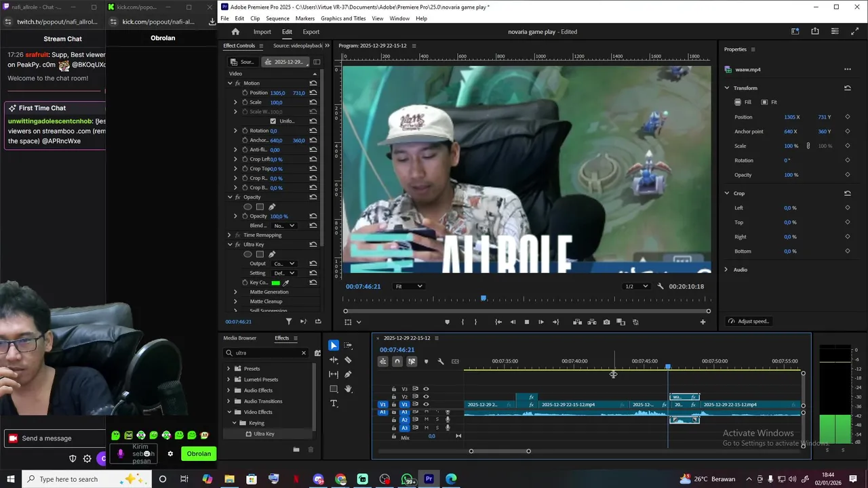Mute audio track A2
The width and height of the screenshot is (868, 488).
tap(427, 420)
